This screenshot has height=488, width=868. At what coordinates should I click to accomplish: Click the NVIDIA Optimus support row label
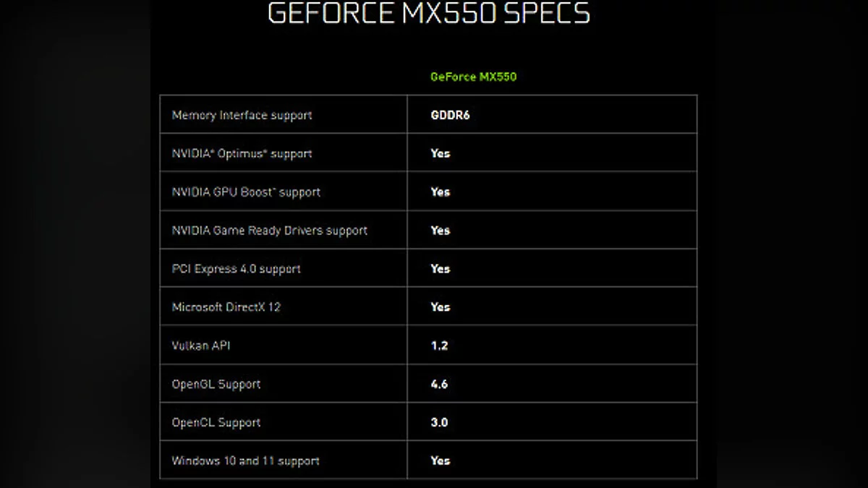[x=242, y=153]
